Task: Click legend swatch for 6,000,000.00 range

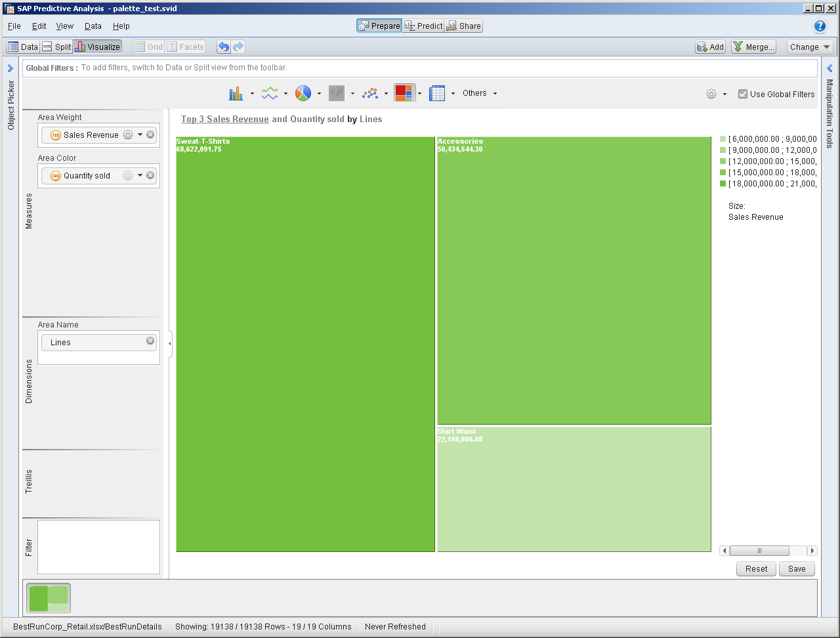Action: point(723,139)
